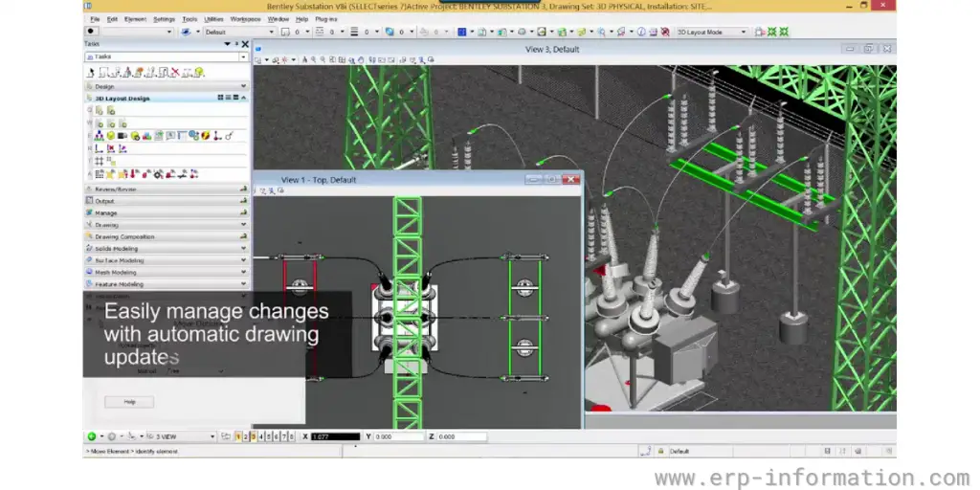Click the grid hash icon in 3D Layout Design
Screen dimensions: 980x490
point(99,161)
